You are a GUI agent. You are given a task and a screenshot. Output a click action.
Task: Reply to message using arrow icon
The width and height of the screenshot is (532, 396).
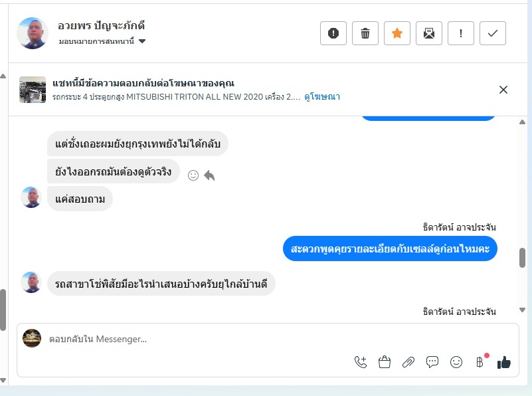[209, 175]
